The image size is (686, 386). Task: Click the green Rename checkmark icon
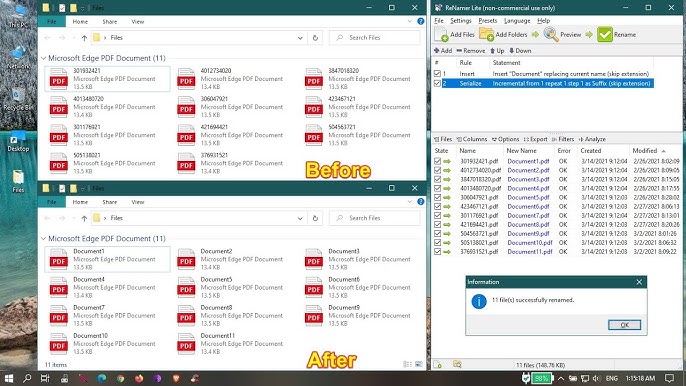pos(605,34)
